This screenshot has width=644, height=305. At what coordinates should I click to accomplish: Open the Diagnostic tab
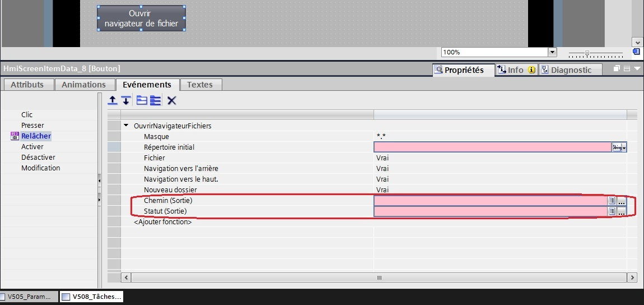(x=571, y=70)
